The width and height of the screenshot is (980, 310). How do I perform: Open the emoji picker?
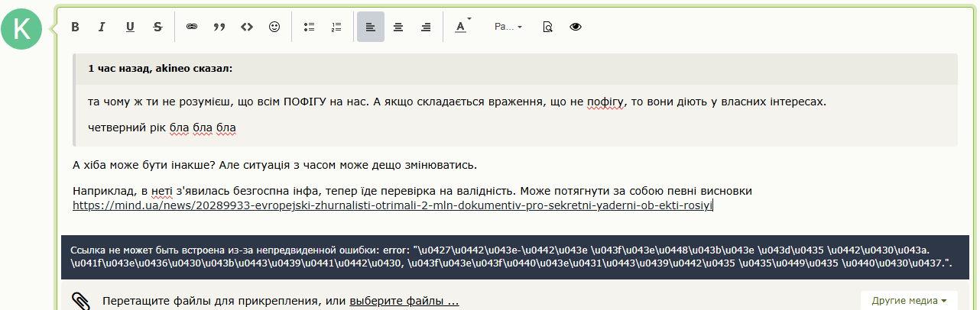point(274,27)
